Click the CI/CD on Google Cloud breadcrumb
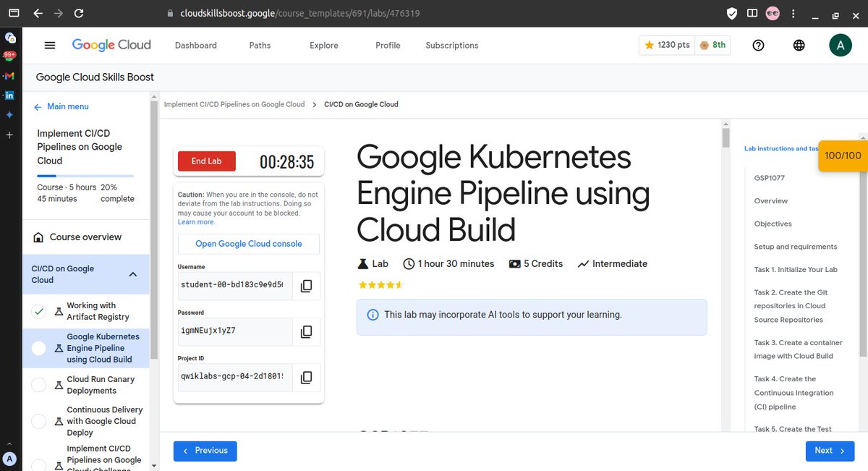Viewport: 868px width, 471px height. click(362, 104)
